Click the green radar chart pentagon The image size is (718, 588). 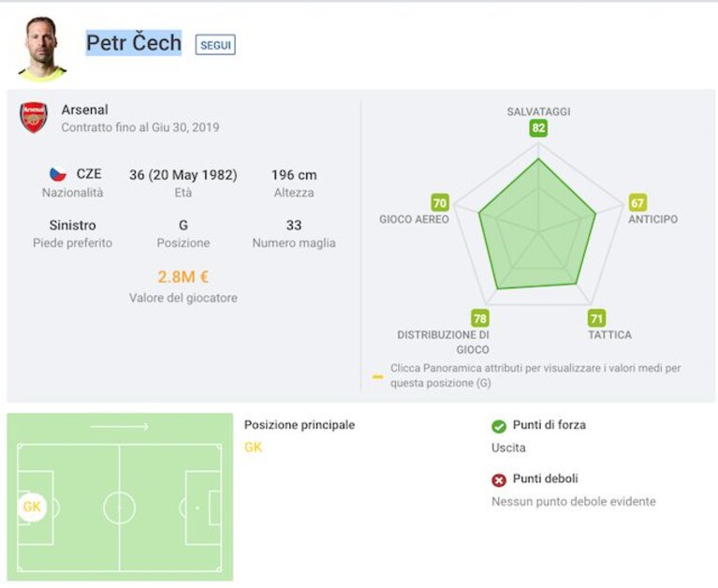pyautogui.click(x=537, y=225)
